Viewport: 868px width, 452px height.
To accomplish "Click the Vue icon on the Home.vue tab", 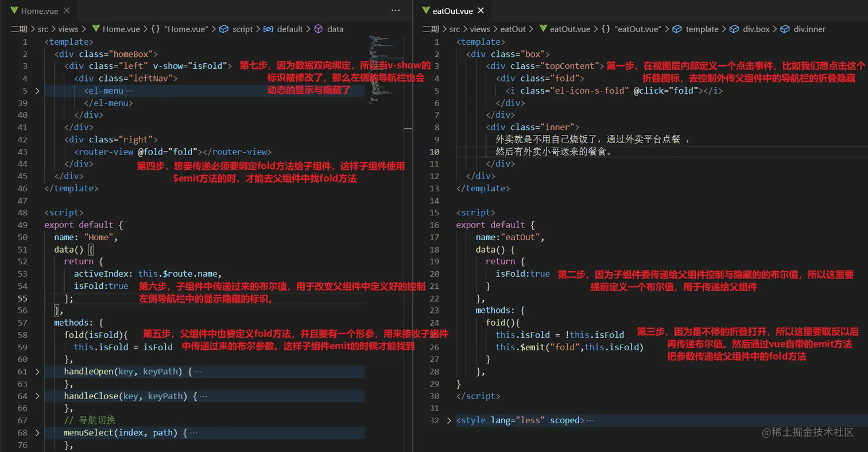I will coord(14,10).
